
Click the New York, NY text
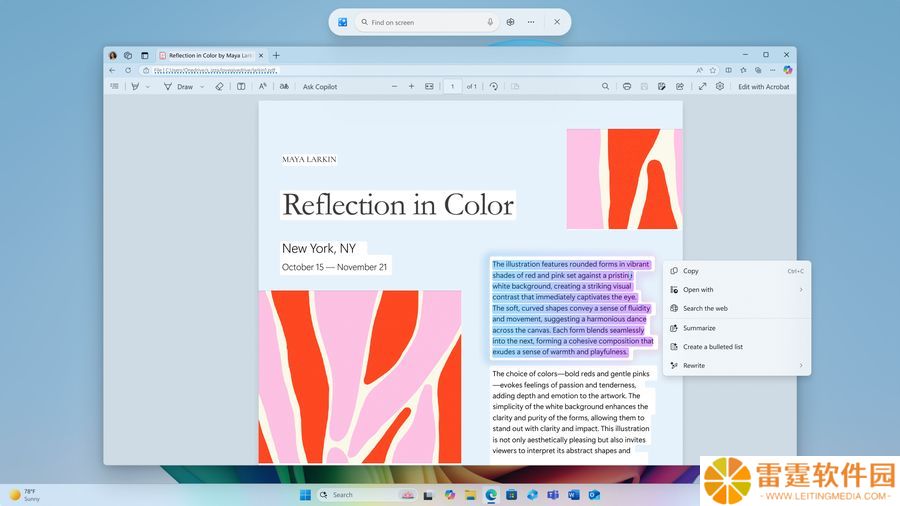point(319,248)
